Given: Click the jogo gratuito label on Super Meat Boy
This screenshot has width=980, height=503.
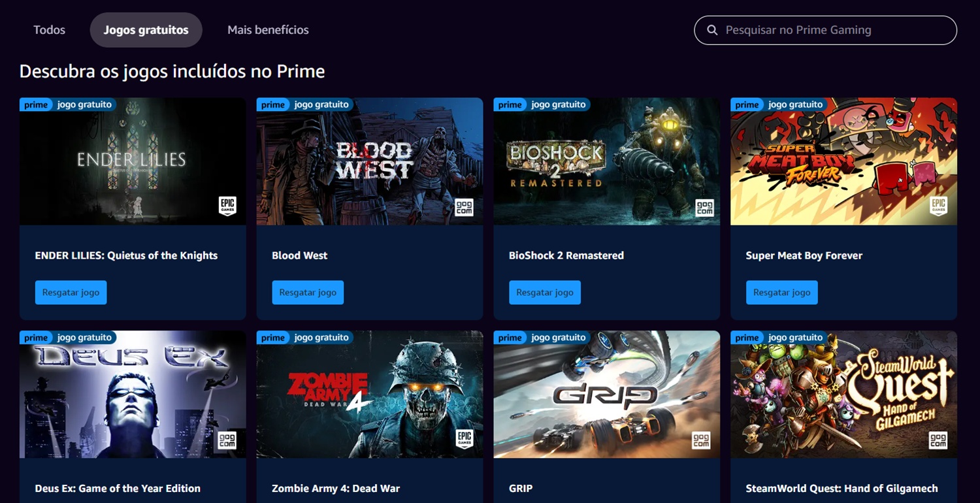Looking at the screenshot, I should [x=795, y=105].
